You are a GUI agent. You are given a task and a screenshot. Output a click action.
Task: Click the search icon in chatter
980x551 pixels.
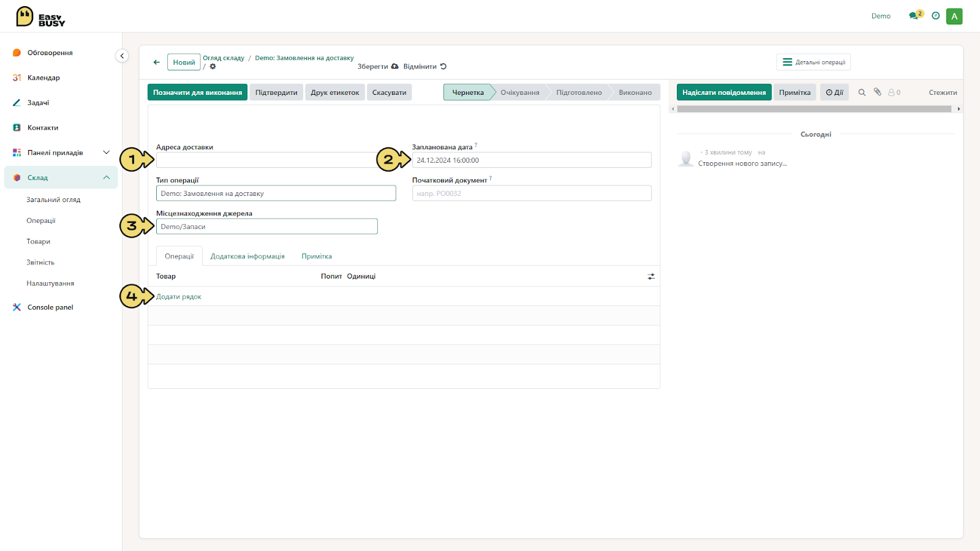[862, 92]
